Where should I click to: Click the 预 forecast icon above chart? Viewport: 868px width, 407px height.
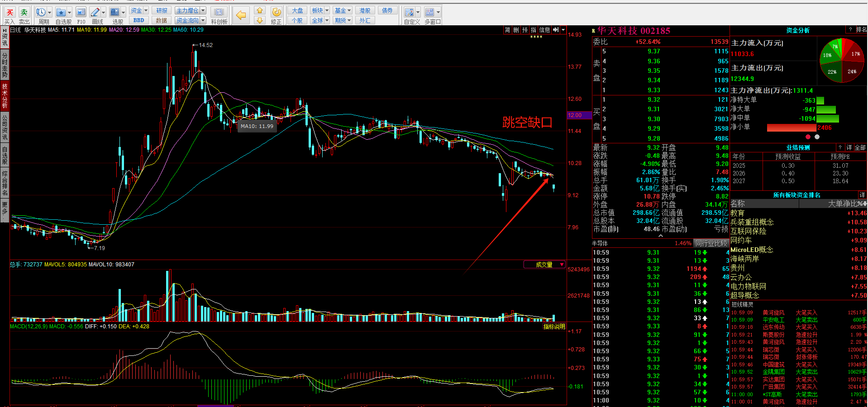(x=525, y=30)
